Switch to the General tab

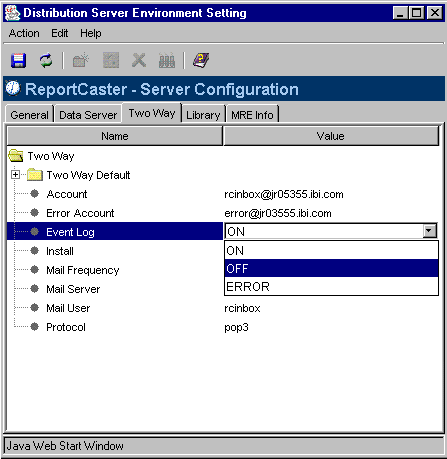30,115
